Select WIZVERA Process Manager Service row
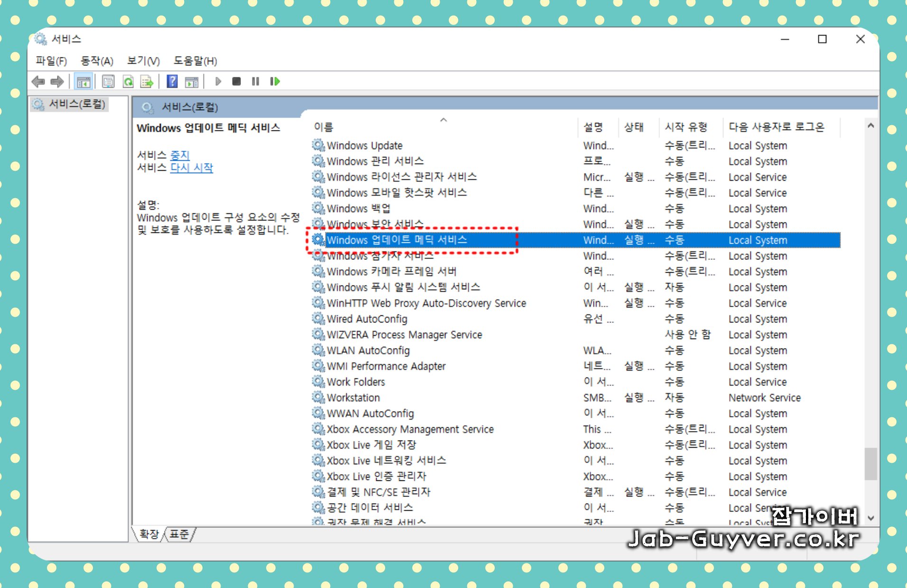 576,334
